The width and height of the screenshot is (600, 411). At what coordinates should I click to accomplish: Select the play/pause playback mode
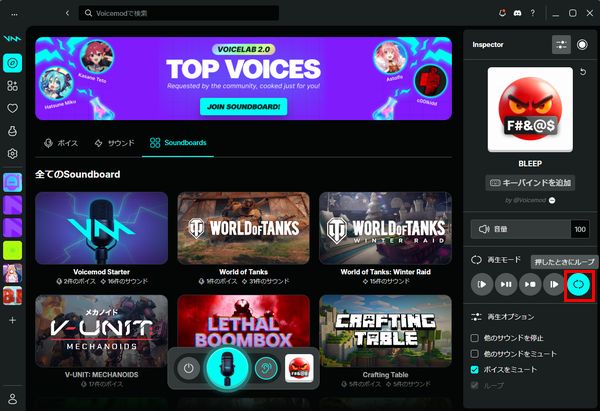point(506,284)
